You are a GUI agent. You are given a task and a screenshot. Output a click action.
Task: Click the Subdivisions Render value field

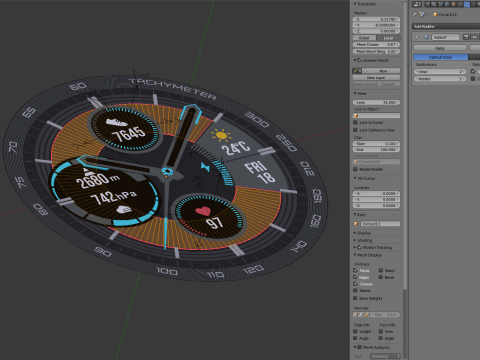point(440,79)
